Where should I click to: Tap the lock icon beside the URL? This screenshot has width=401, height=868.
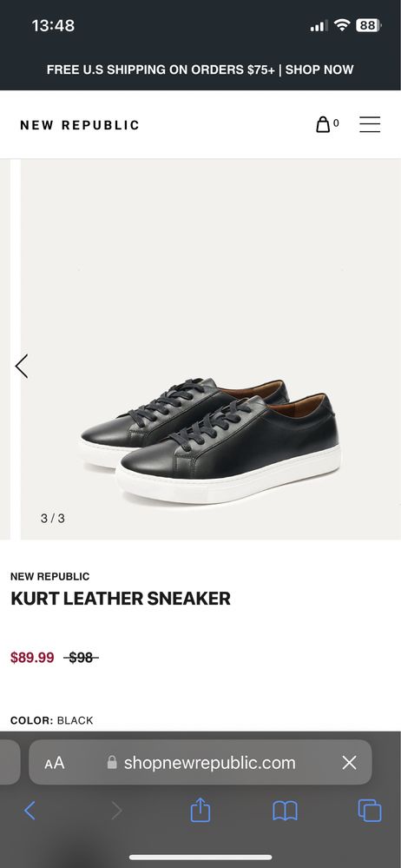(x=112, y=763)
